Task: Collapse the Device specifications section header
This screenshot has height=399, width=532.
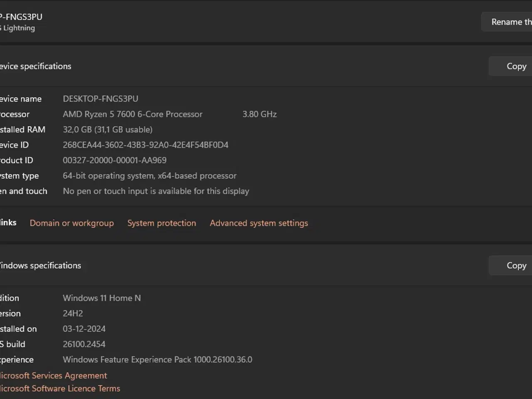Action: pos(266,66)
